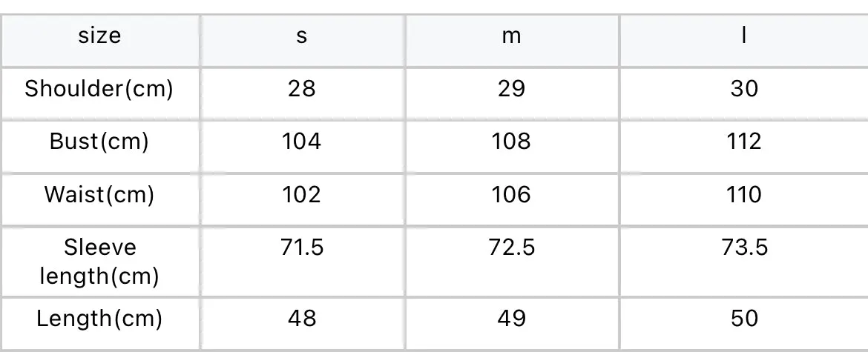Screen dimensions: 868x352
Task: Select the bust value 108 cell
Action: (x=512, y=146)
